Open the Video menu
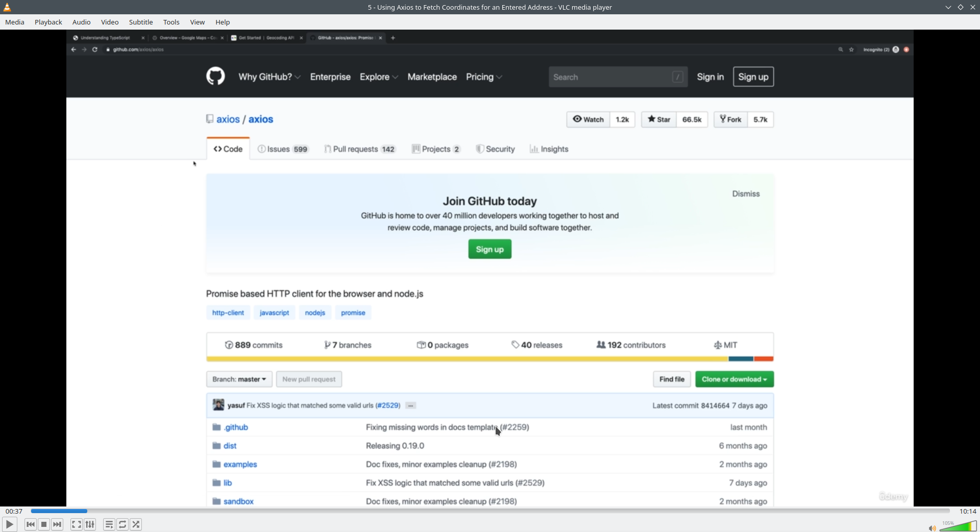 coord(110,22)
